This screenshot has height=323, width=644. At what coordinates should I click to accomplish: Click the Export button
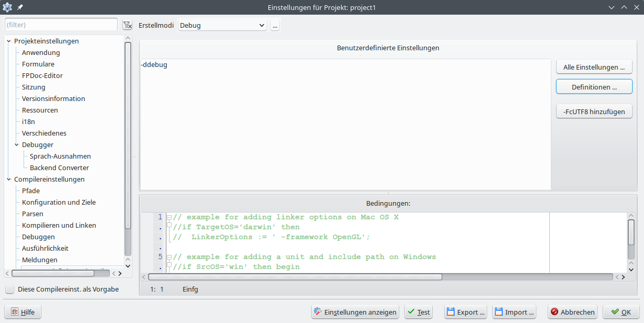click(x=466, y=312)
